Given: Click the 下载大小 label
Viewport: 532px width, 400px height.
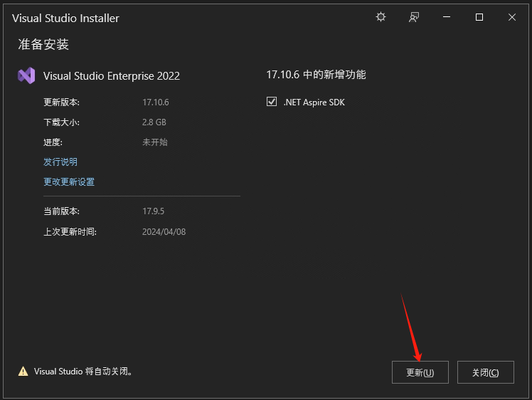Looking at the screenshot, I should pyautogui.click(x=61, y=122).
